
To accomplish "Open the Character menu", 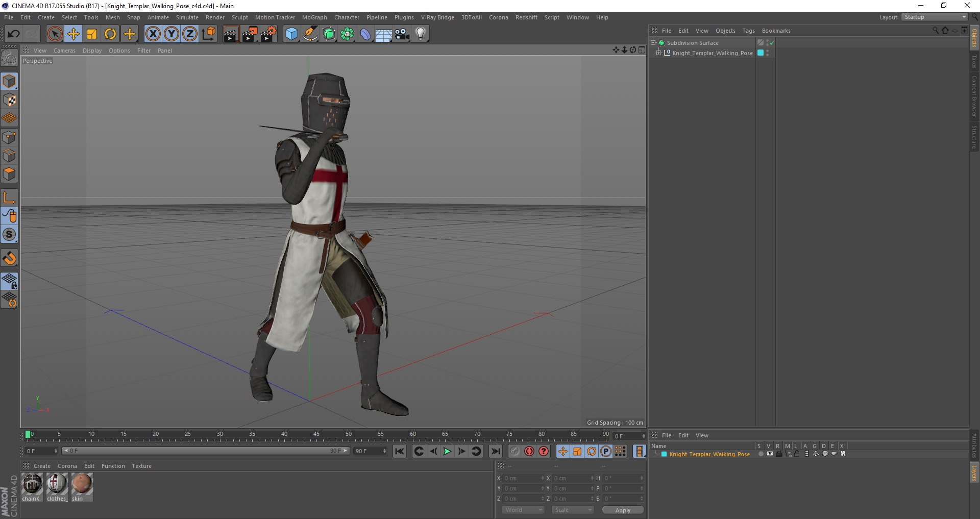I will point(347,17).
